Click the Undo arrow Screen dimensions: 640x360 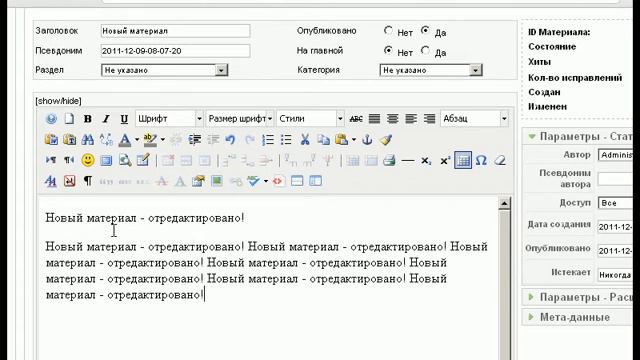230,140
